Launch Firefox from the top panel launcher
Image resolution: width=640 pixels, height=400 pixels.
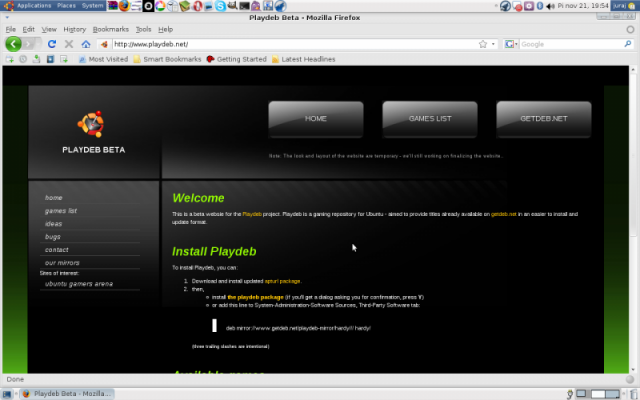[x=124, y=6]
